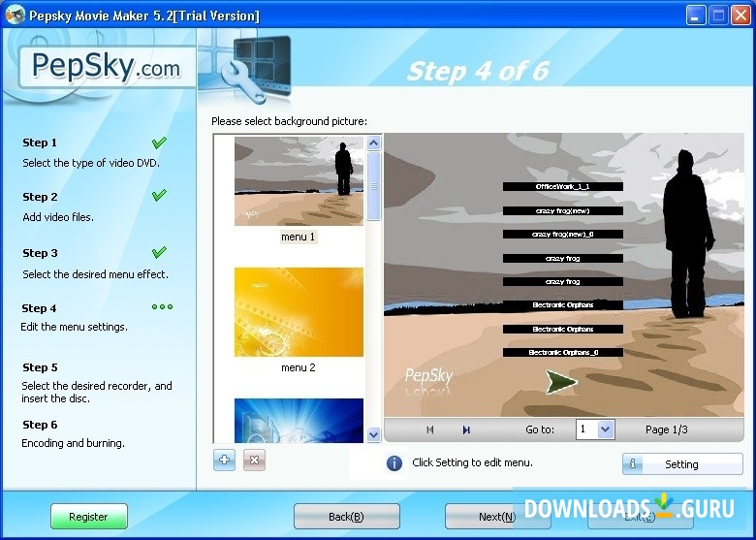
Task: Minimize the Pepsky Movie Maker window
Action: pos(695,16)
